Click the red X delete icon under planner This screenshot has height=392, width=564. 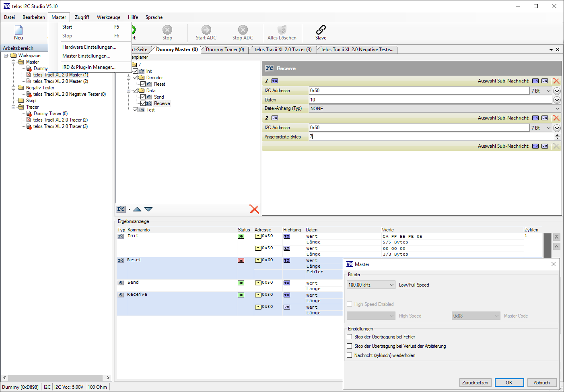point(254,209)
